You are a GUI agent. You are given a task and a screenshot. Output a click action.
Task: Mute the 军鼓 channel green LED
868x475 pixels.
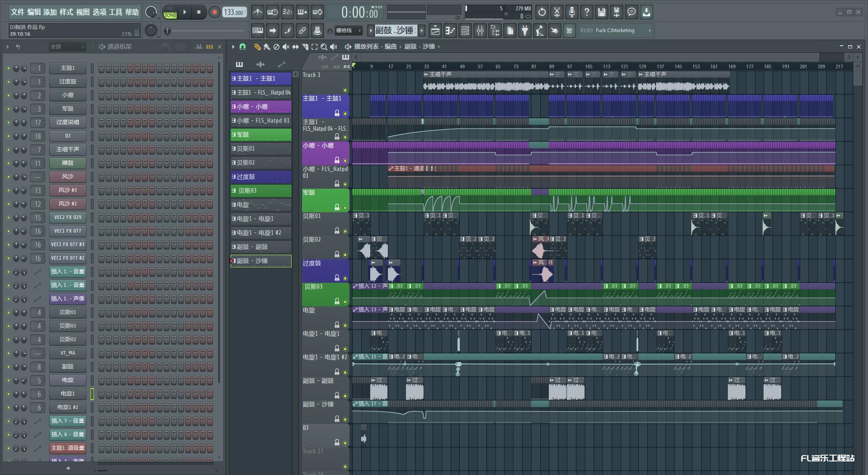click(x=8, y=109)
